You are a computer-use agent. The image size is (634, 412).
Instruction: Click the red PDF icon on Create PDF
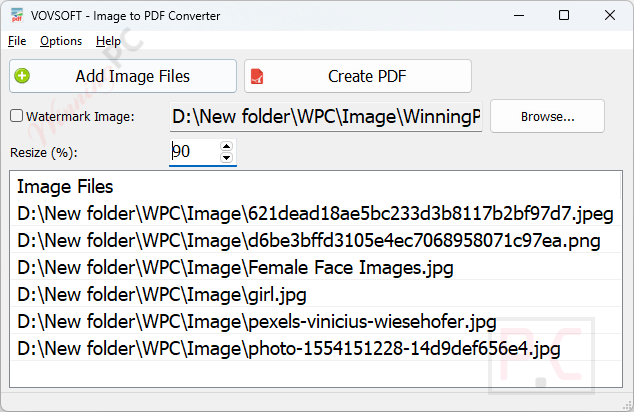257,76
